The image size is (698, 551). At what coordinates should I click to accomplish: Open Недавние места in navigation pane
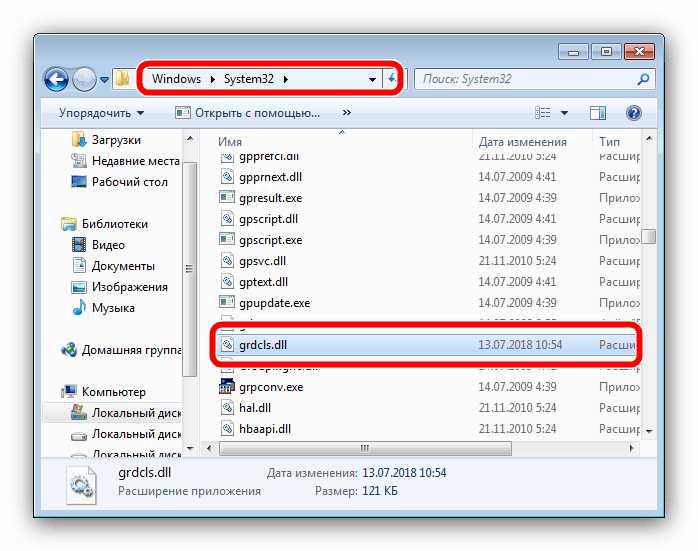[125, 161]
